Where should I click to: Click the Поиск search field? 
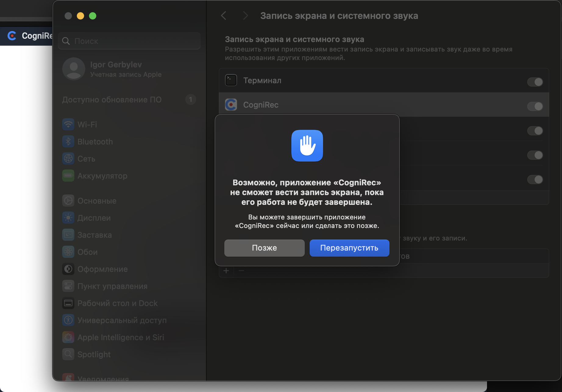coord(134,41)
